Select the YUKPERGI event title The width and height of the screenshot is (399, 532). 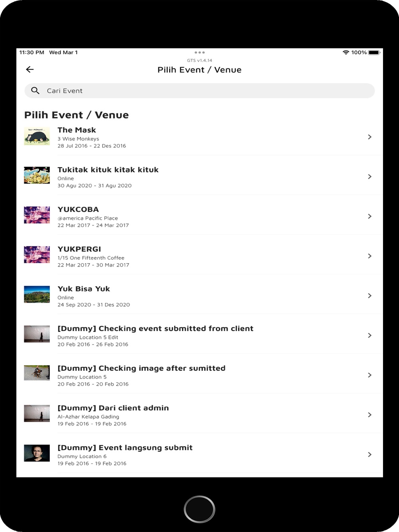(x=79, y=249)
